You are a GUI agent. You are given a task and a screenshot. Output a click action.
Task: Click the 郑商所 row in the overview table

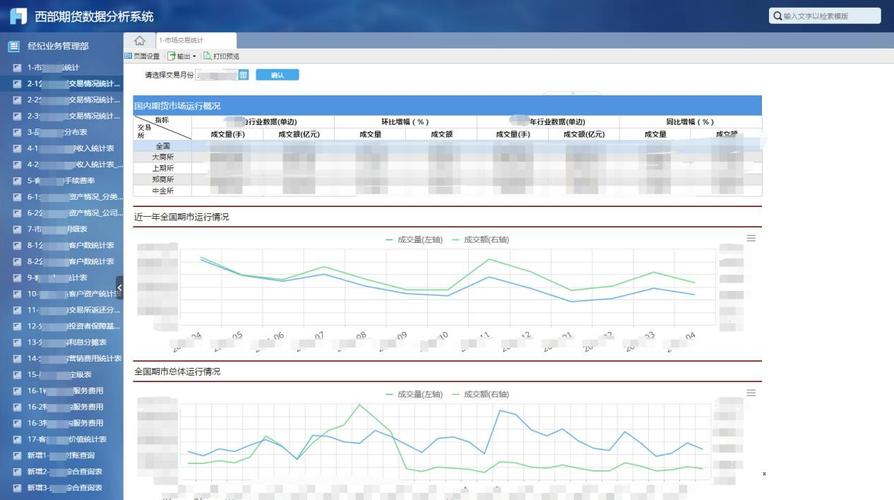point(448,180)
